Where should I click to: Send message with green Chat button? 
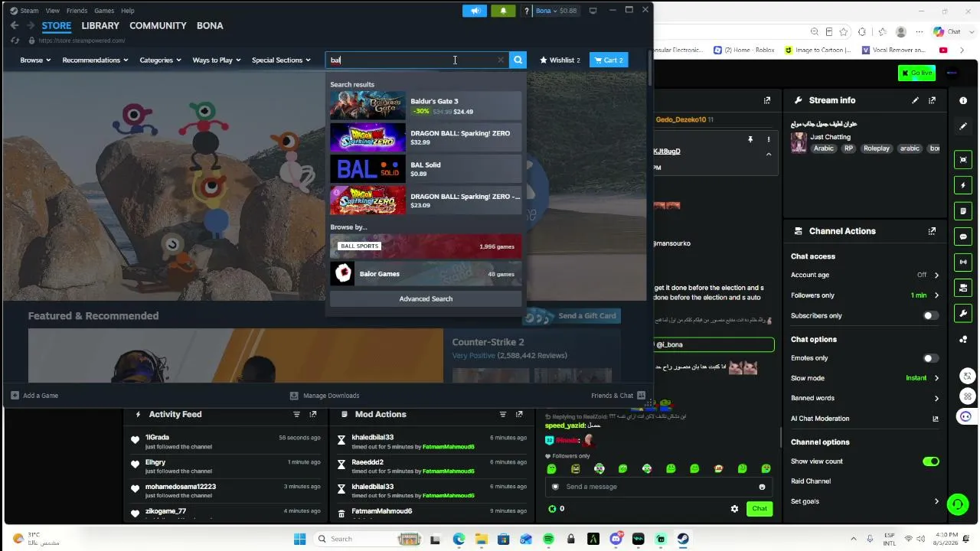point(759,509)
